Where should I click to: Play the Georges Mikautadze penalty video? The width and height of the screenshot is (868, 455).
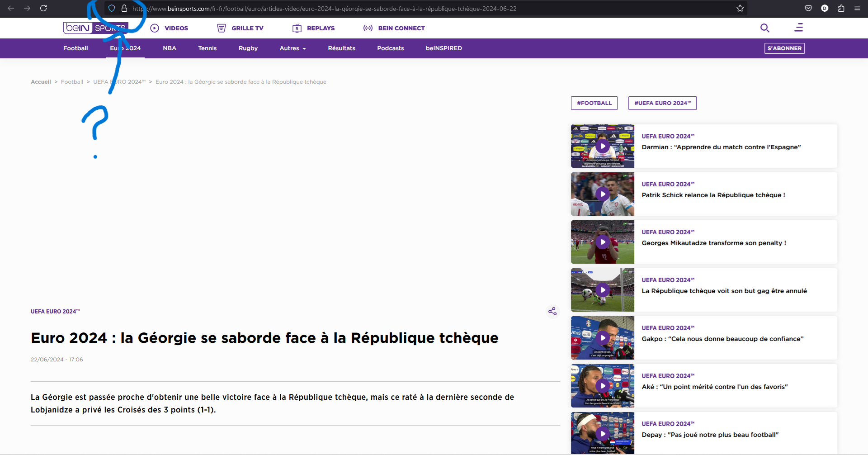coord(602,242)
